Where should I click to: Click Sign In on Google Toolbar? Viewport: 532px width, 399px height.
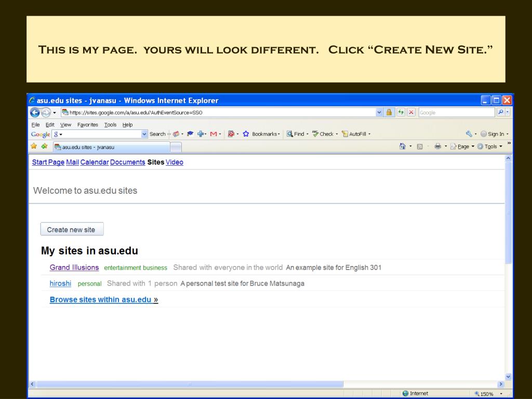tap(493, 134)
